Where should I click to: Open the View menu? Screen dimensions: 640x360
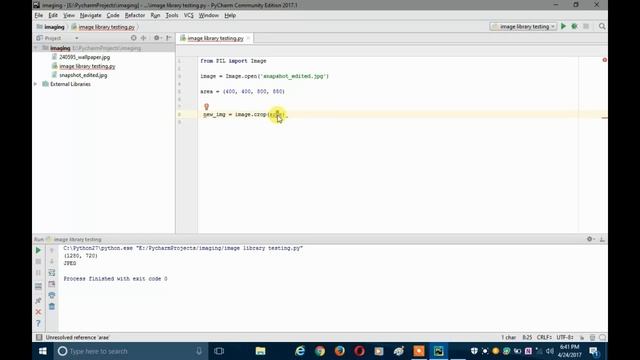pos(69,16)
